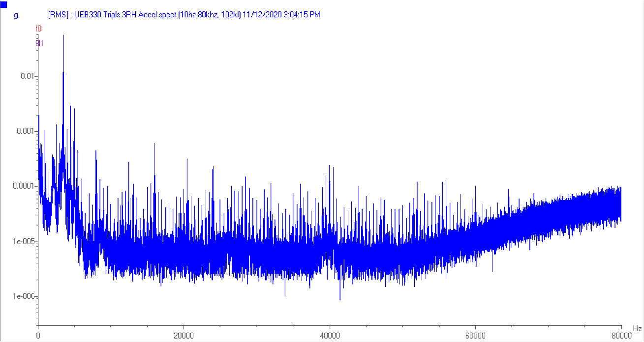This screenshot has width=644, height=342.
Task: Click the 0.001 y-axis value
Action: click(x=25, y=131)
